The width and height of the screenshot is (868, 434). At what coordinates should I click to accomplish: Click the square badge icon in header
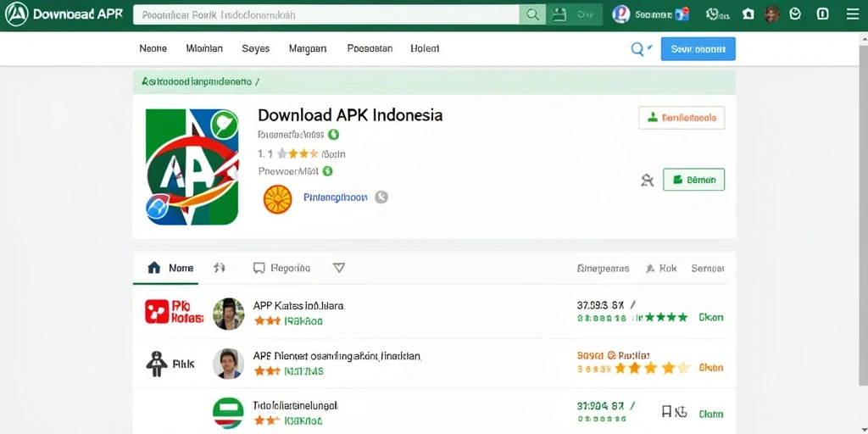pos(823,14)
